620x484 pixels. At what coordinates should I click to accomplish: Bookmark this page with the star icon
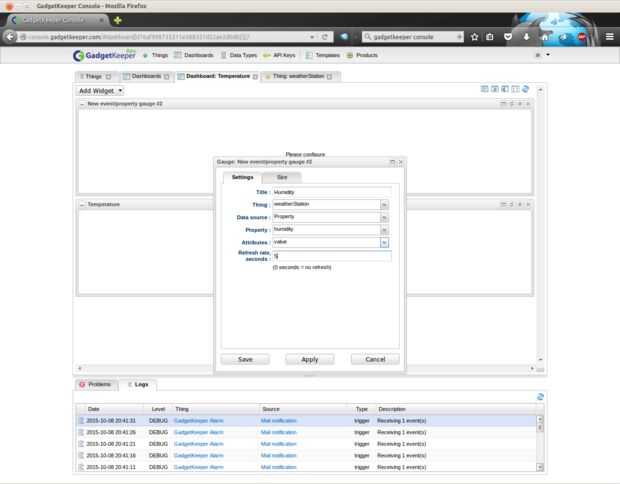[x=474, y=37]
